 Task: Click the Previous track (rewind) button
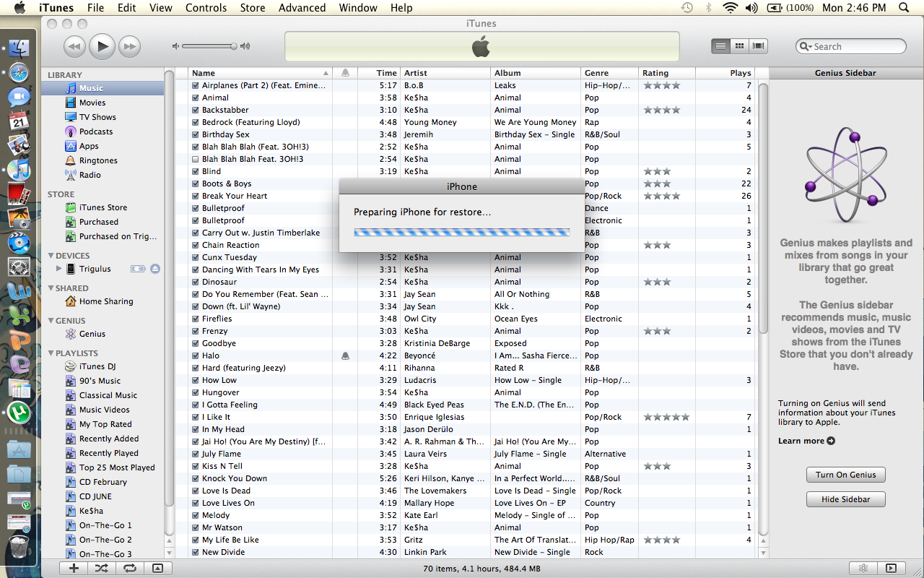point(74,47)
